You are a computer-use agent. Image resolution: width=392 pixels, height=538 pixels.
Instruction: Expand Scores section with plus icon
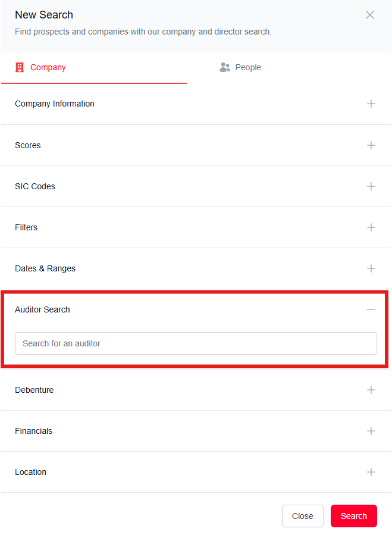coord(371,145)
